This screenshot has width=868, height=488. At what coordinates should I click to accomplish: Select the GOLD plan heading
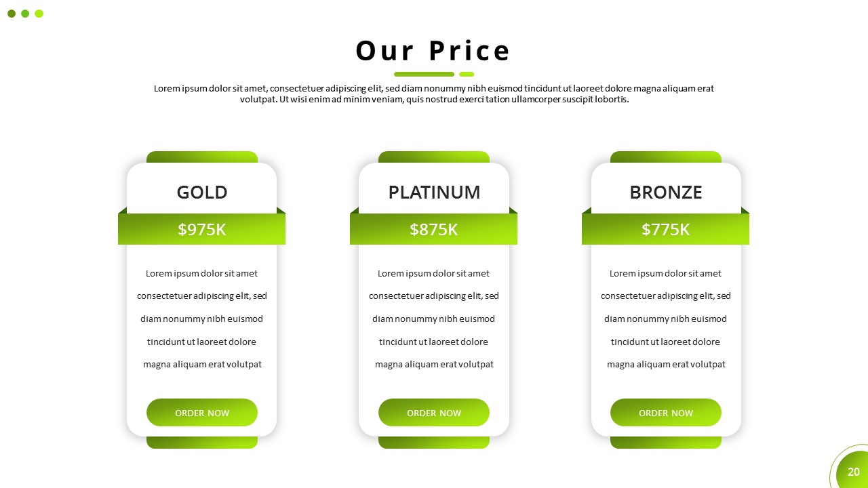coord(202,192)
